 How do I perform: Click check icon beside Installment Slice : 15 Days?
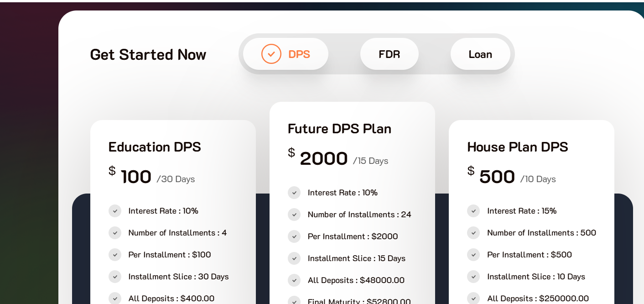[294, 258]
